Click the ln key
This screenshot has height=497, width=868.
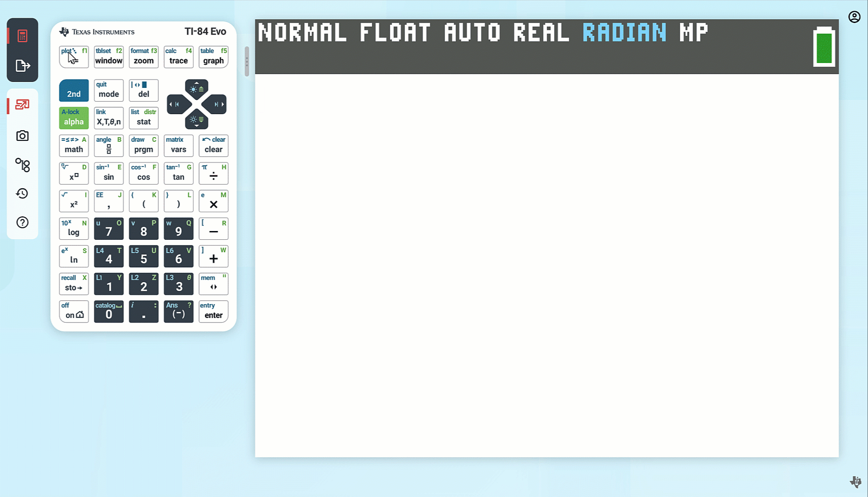coord(74,256)
